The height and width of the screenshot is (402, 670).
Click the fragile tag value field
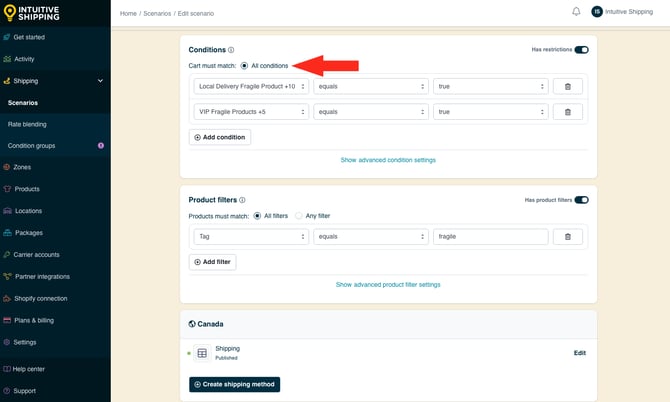point(491,237)
